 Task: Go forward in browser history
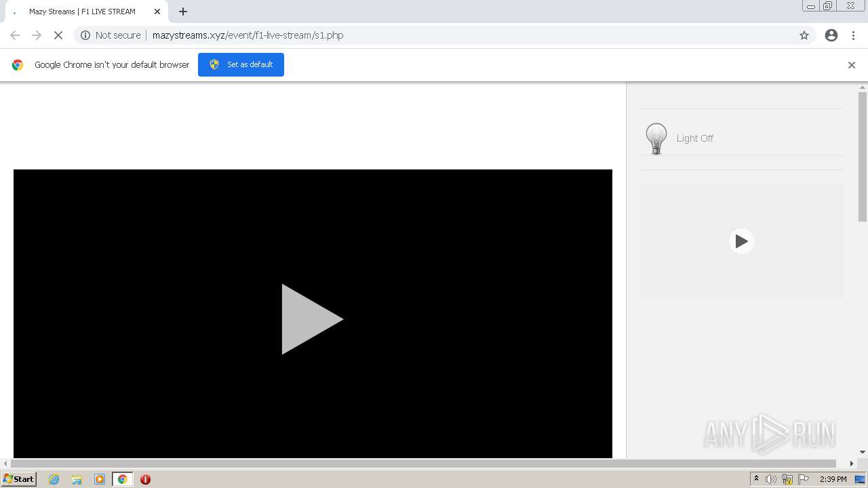(x=37, y=35)
